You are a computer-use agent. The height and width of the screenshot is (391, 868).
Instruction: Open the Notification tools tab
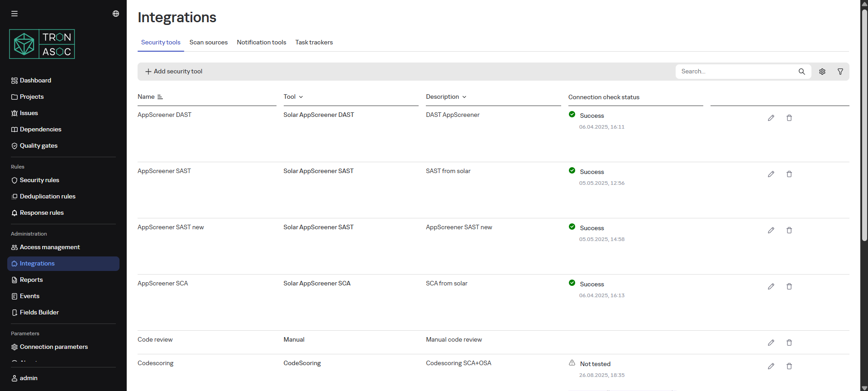tap(262, 42)
